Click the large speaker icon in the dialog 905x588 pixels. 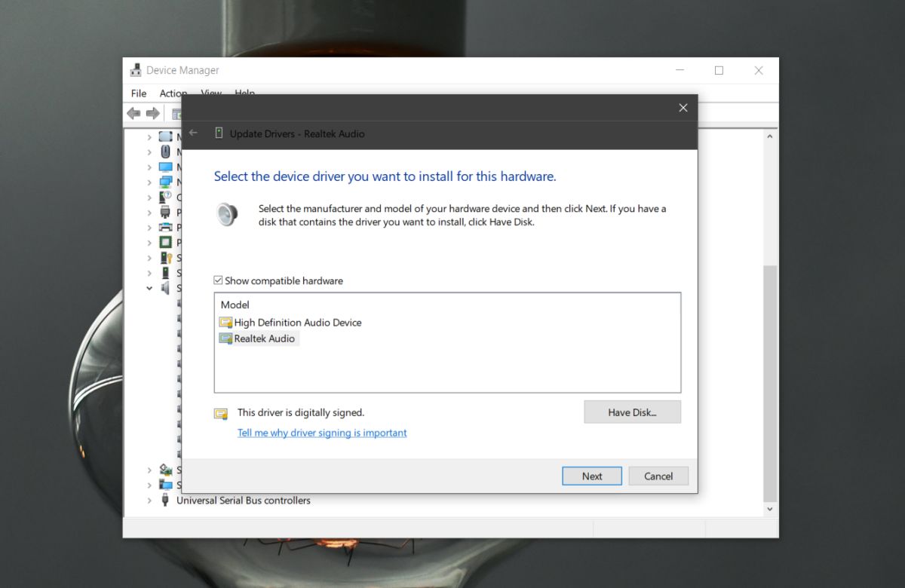coord(227,215)
